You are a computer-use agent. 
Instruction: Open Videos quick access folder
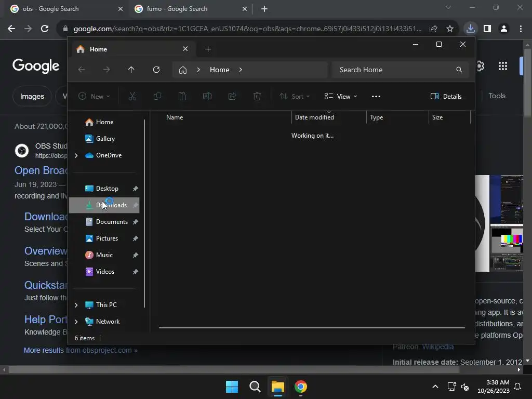click(104, 272)
